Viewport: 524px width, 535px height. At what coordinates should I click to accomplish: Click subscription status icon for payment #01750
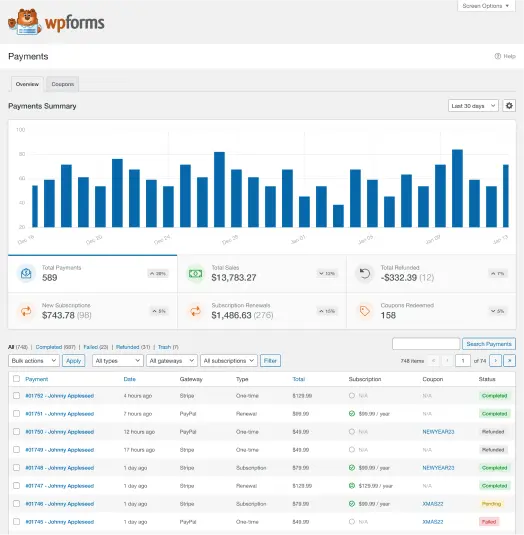point(352,432)
